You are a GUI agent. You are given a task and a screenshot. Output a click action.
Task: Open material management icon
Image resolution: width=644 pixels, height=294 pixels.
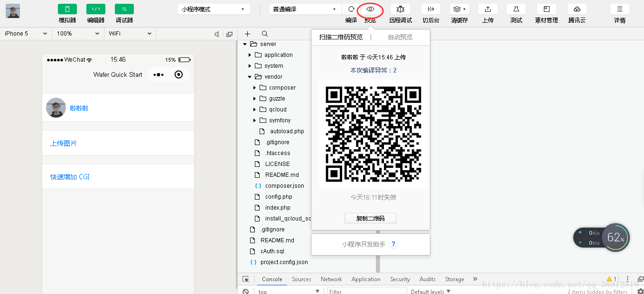point(547,9)
